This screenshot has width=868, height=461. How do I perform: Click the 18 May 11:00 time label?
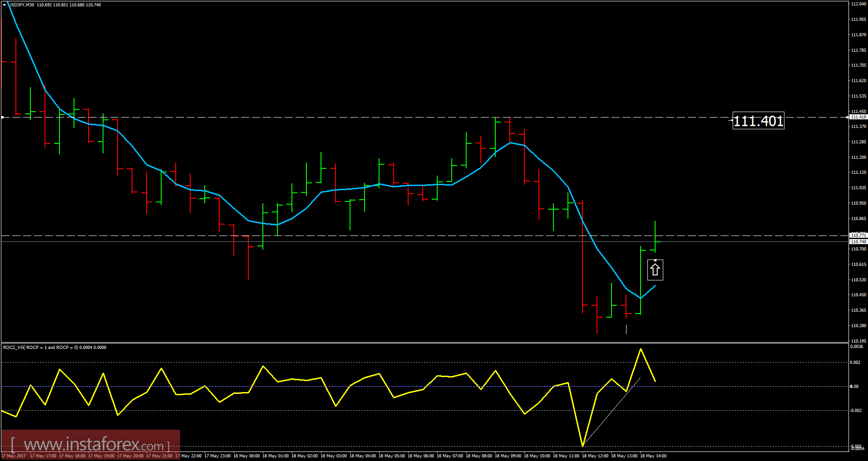(566, 456)
